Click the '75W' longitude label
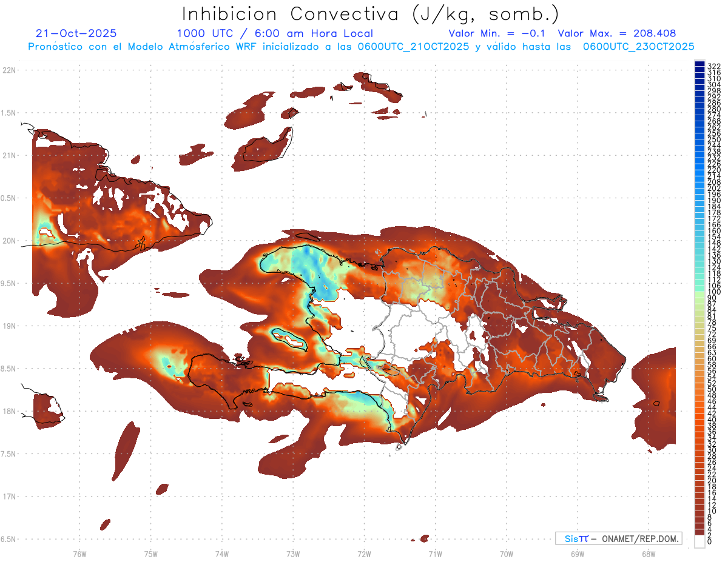 click(150, 554)
